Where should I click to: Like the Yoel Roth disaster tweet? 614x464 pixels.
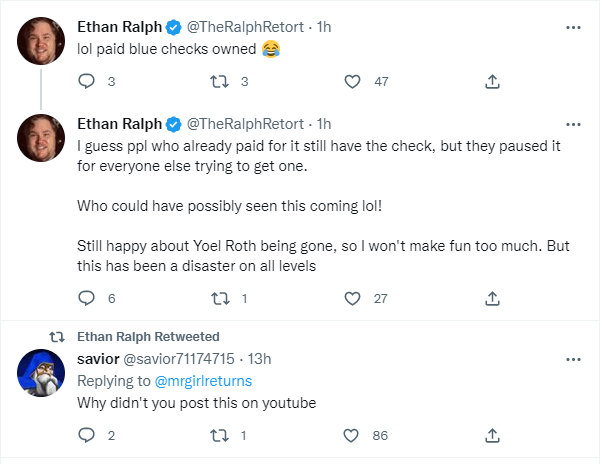pos(352,298)
